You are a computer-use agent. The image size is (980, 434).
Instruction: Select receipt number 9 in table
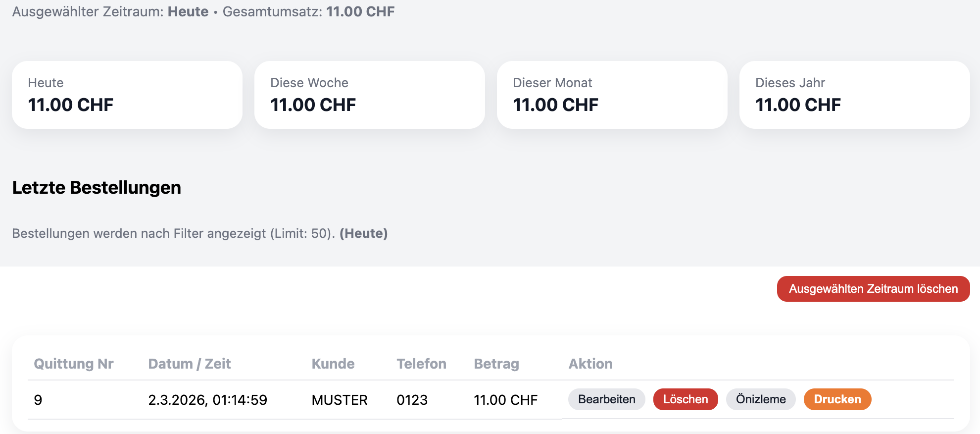38,400
